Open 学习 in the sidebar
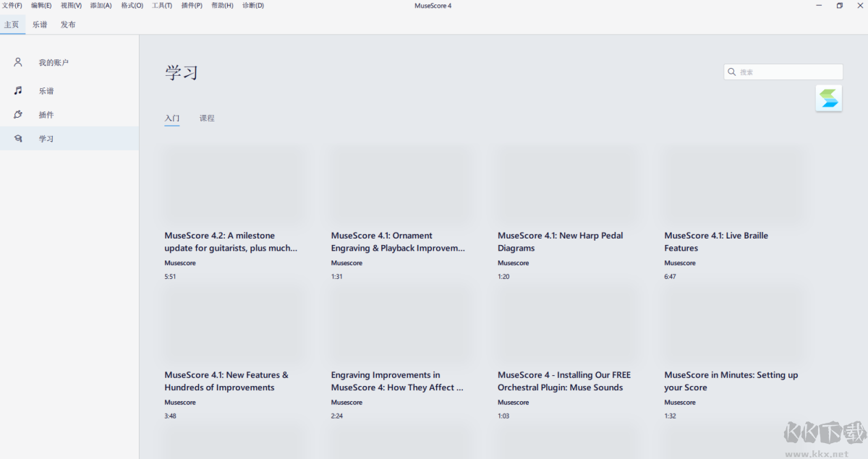Viewport: 868px width, 459px height. [69, 139]
